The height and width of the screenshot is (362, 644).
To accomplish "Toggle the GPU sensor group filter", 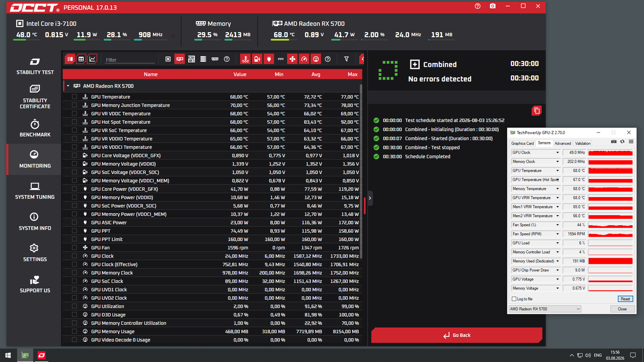I will (x=180, y=59).
